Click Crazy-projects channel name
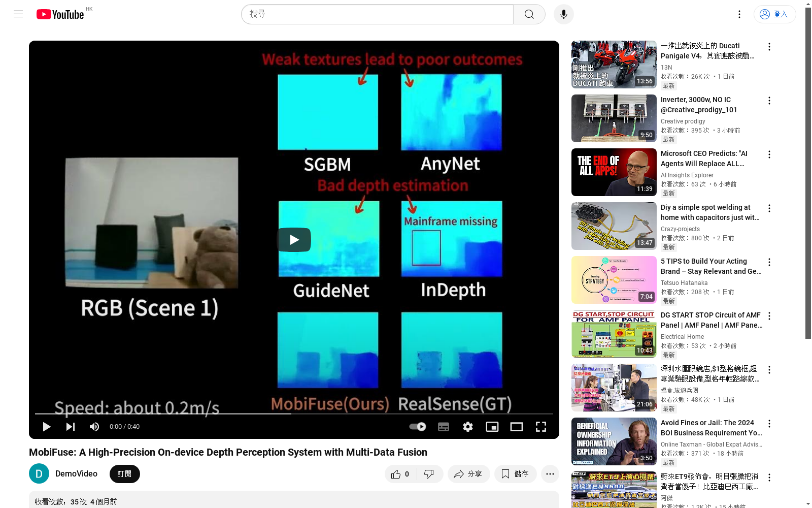Image resolution: width=812 pixels, height=508 pixels. 680,229
